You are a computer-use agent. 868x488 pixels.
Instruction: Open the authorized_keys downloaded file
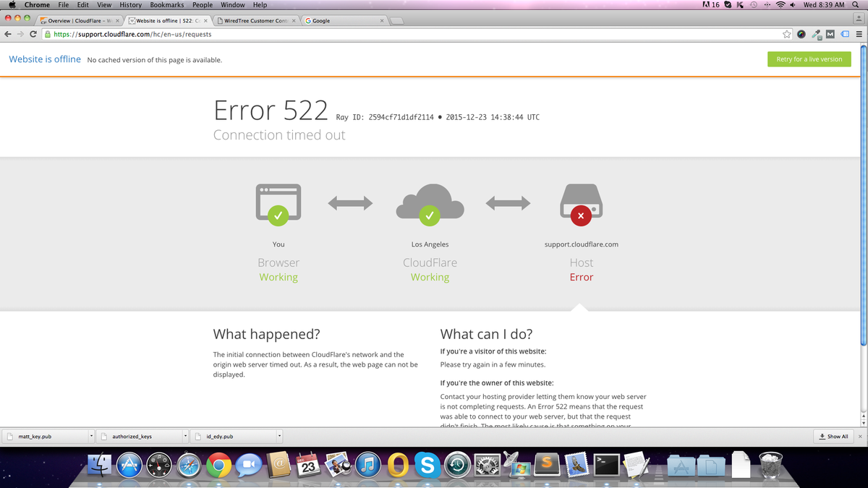click(137, 436)
